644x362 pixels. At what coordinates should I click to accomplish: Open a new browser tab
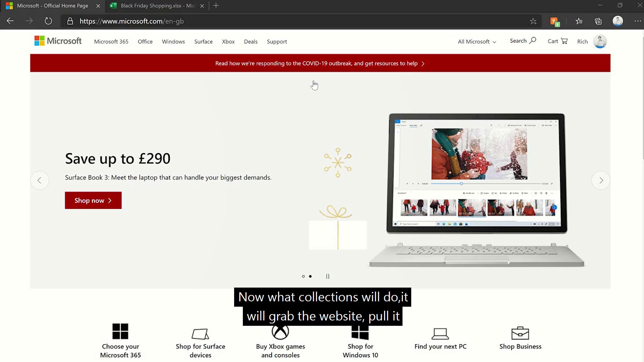(x=216, y=6)
